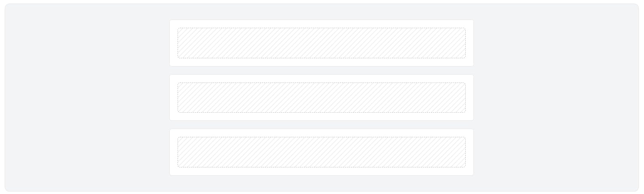Click the gap between first and second cards
The height and width of the screenshot is (194, 644).
click(321, 70)
